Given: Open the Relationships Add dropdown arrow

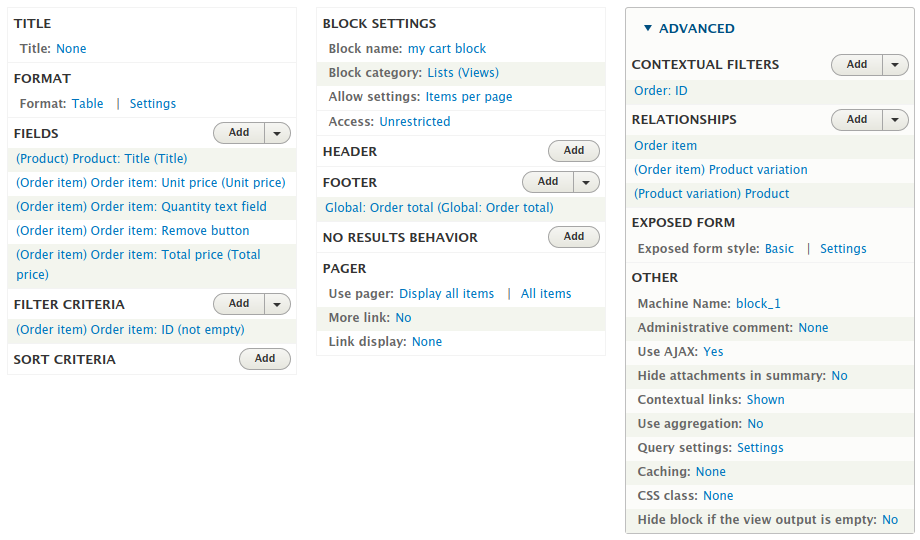Looking at the screenshot, I should (x=895, y=120).
